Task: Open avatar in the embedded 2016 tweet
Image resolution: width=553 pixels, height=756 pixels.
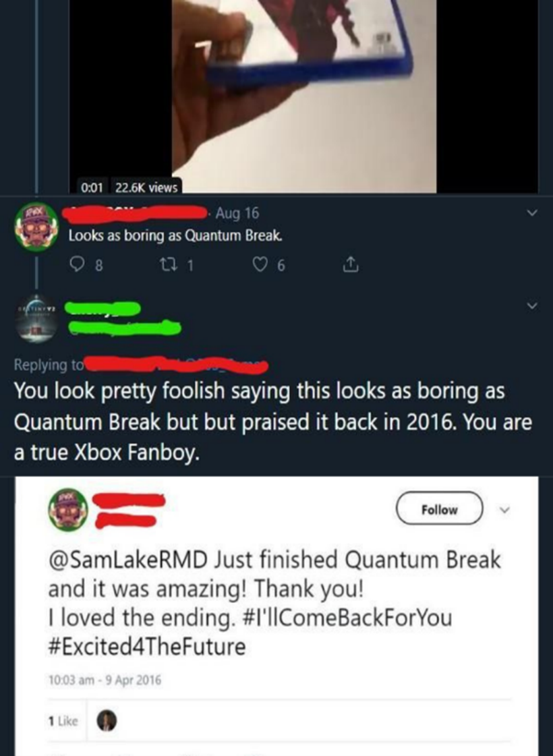Action: coord(68,510)
